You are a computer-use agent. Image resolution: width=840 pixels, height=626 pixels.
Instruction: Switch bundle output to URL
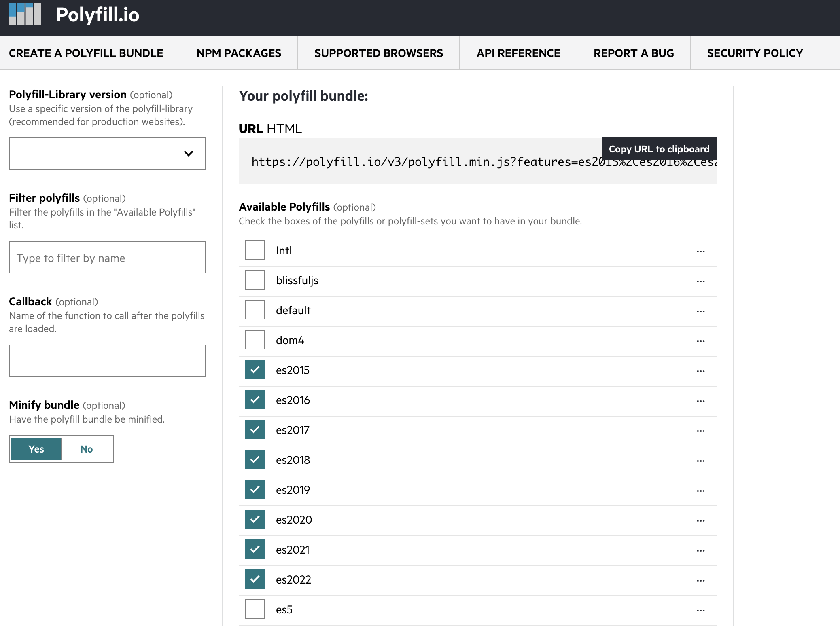point(251,129)
